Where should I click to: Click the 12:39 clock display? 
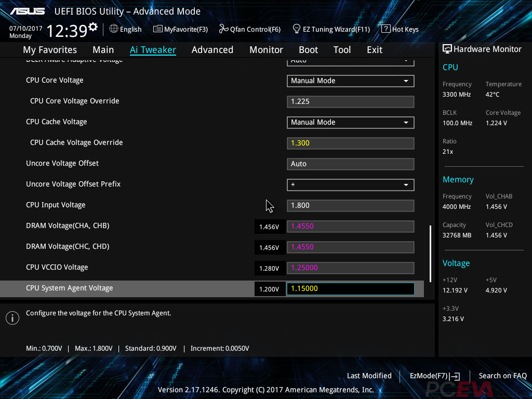tap(67, 31)
